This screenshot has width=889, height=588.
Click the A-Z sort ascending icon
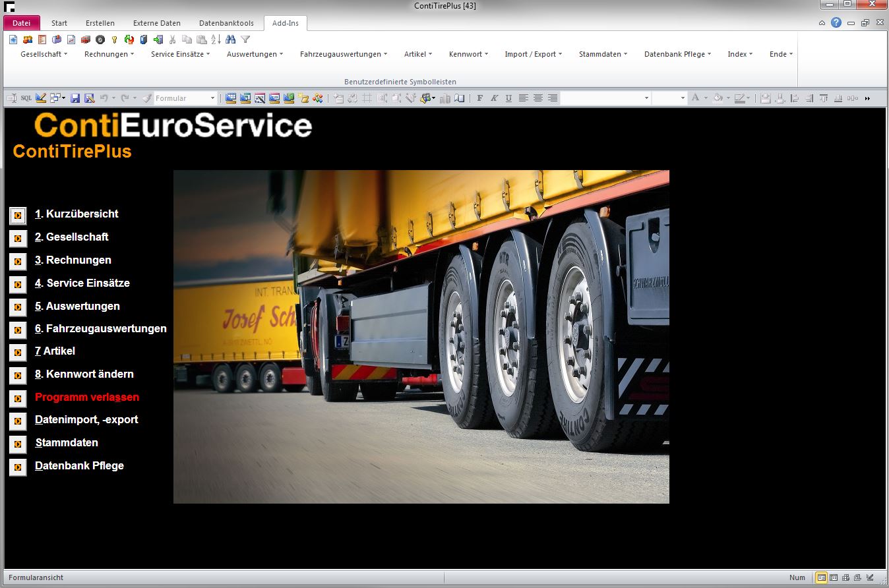coord(216,40)
